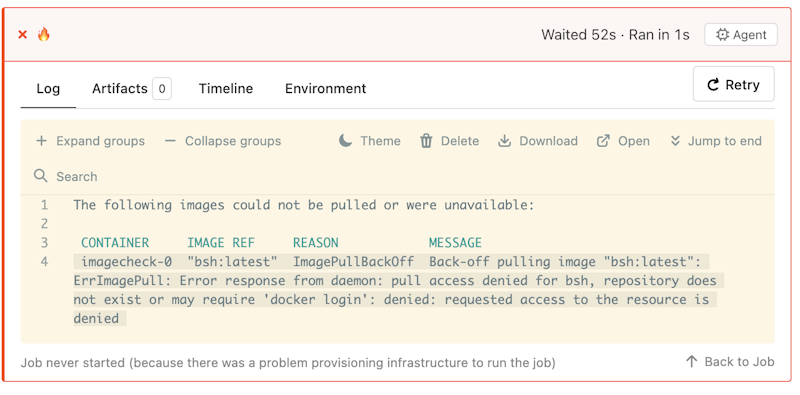The height and width of the screenshot is (395, 800).
Task: Click the fire emoji job icon
Action: click(44, 35)
